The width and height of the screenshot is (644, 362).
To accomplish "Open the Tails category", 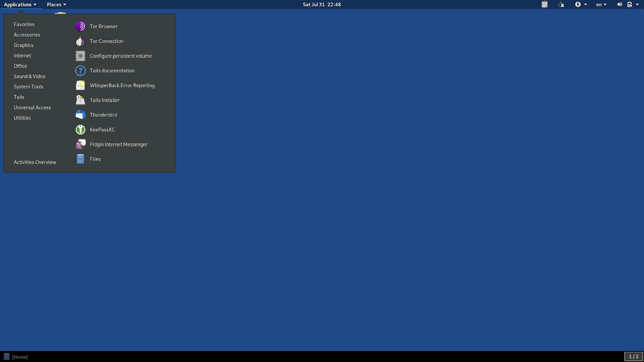I will coord(19,97).
